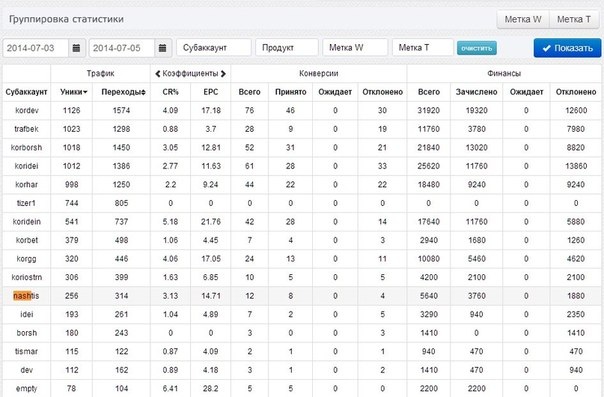This screenshot has height=397, width=604.
Task: Click the CR% column header
Action: point(170,92)
